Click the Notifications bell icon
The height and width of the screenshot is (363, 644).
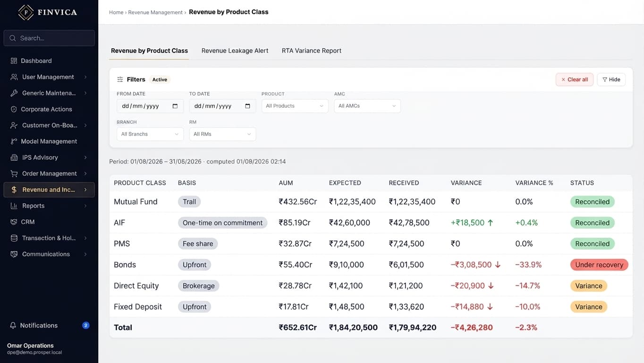13,325
